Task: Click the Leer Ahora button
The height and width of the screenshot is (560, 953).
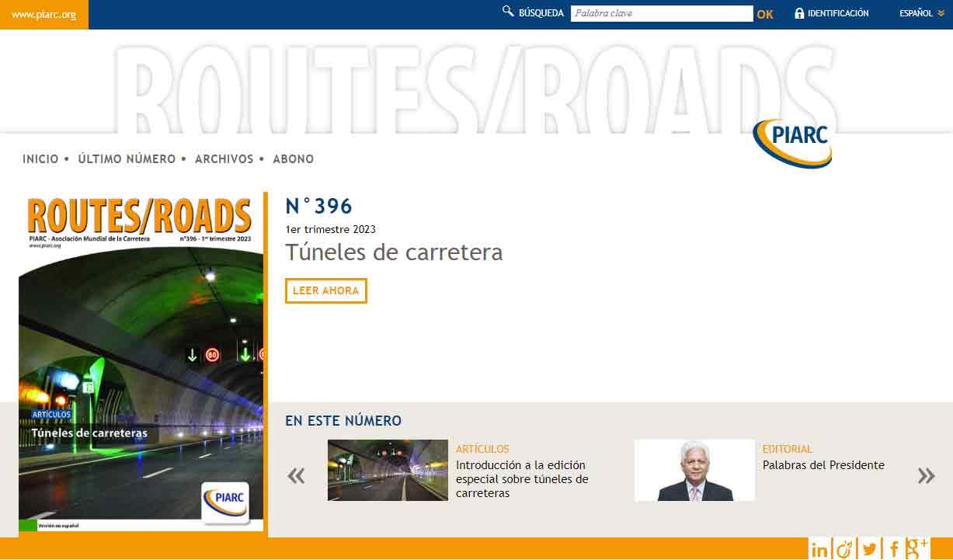Action: tap(326, 290)
